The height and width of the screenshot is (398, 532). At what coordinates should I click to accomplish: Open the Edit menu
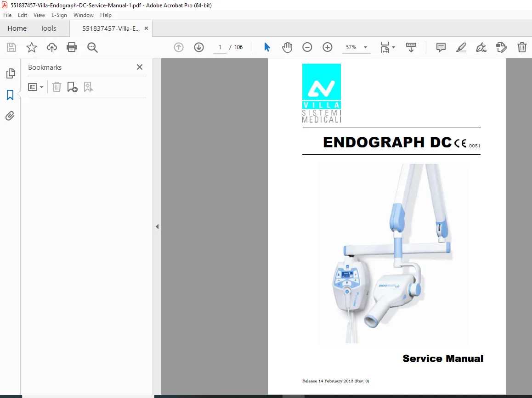(x=23, y=15)
